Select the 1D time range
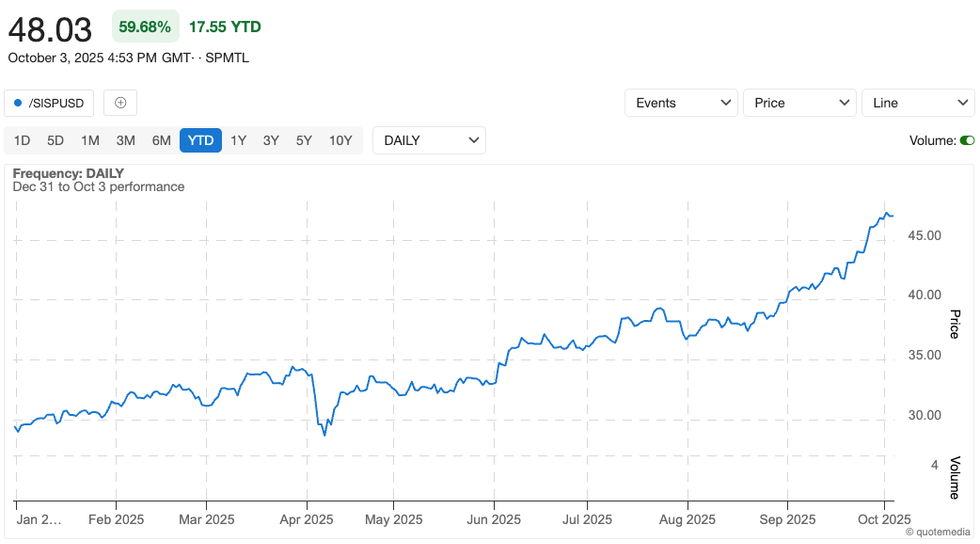 click(22, 140)
